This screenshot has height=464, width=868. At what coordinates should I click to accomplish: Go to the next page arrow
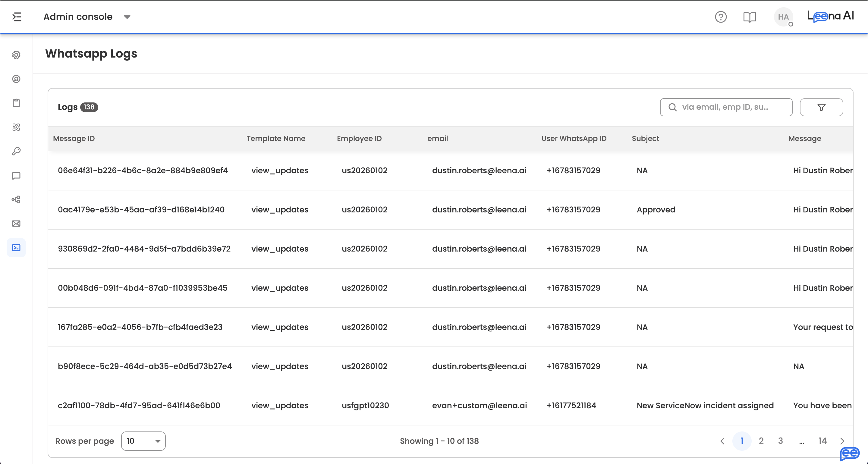coord(842,441)
